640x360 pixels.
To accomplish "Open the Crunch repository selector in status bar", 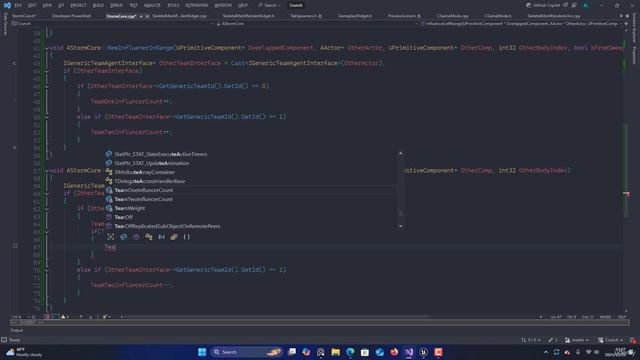I will [611, 340].
